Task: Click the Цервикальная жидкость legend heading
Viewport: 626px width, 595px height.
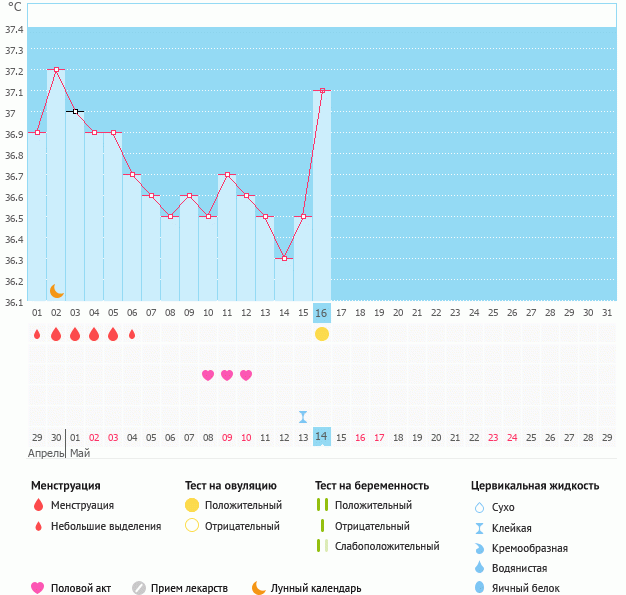Action: [x=535, y=486]
